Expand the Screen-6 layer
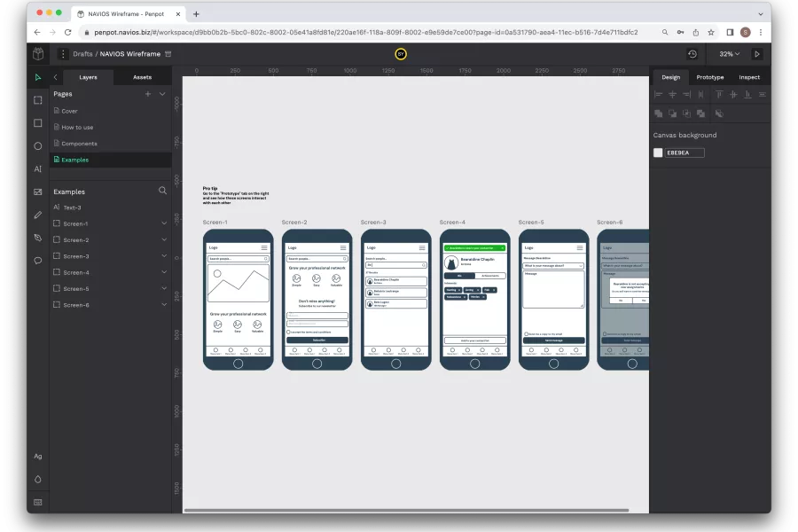The height and width of the screenshot is (532, 798). [164, 305]
